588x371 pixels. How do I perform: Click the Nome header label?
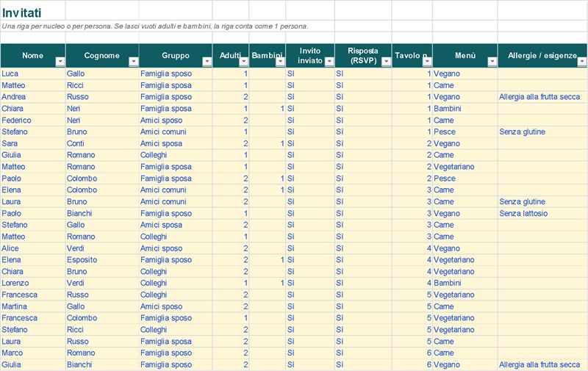32,55
